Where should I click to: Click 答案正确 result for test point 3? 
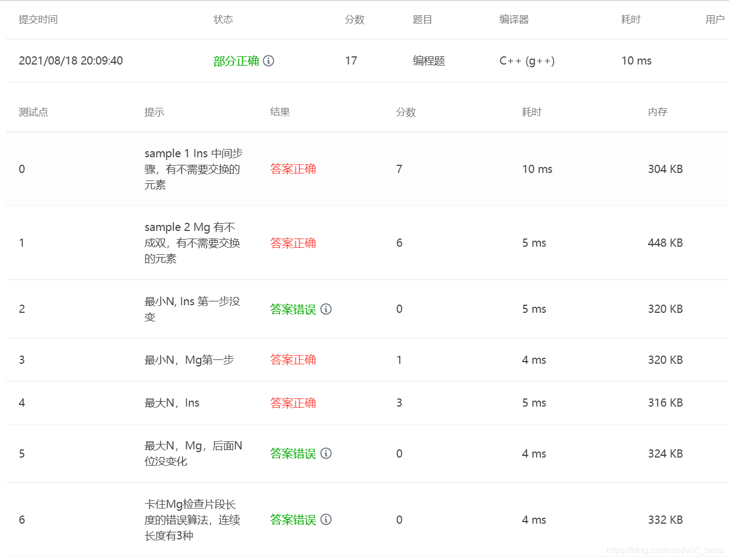coord(293,360)
